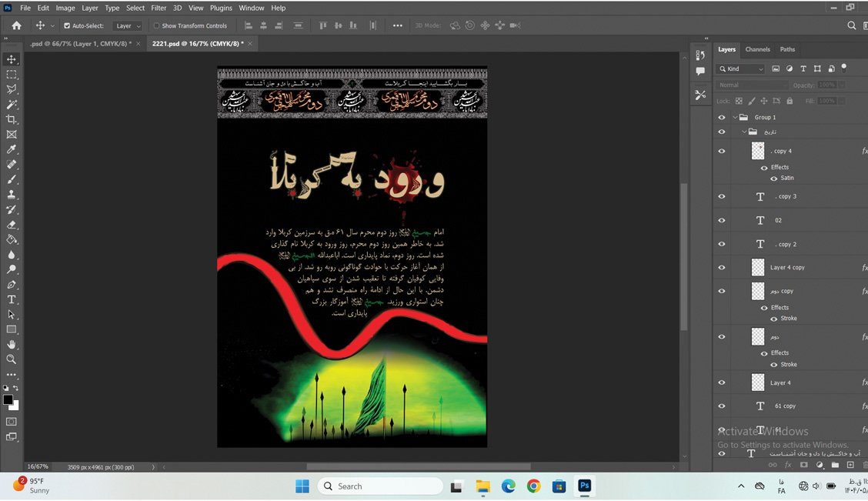Select the Horizontal Type tool

click(11, 299)
